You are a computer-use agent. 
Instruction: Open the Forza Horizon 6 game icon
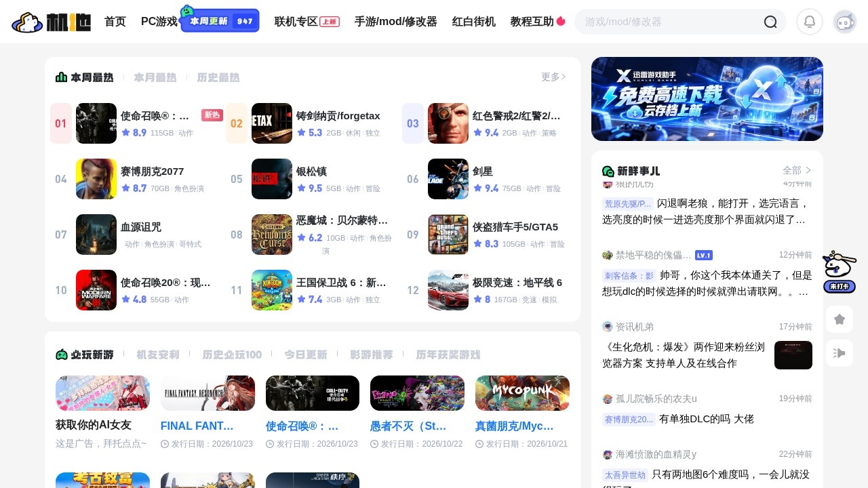tap(448, 290)
